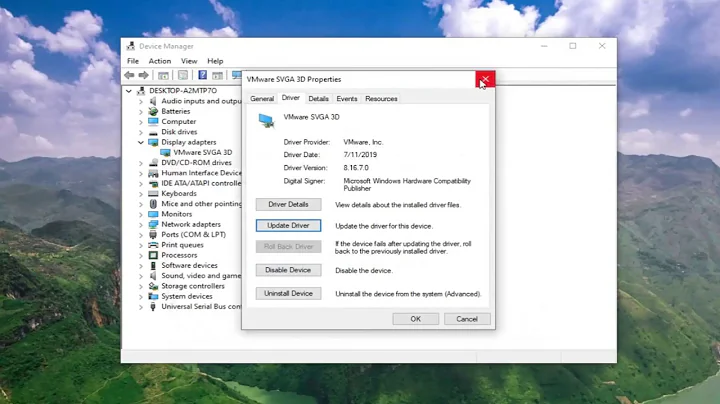The width and height of the screenshot is (720, 404).
Task: Click the Device Manager title bar icon
Action: [x=131, y=46]
